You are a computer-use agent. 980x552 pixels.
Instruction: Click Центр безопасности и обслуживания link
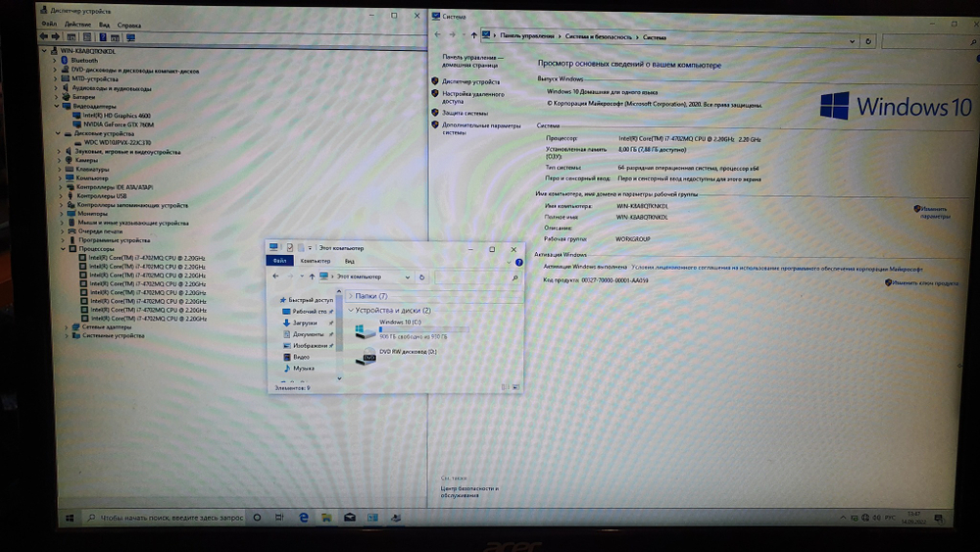469,491
